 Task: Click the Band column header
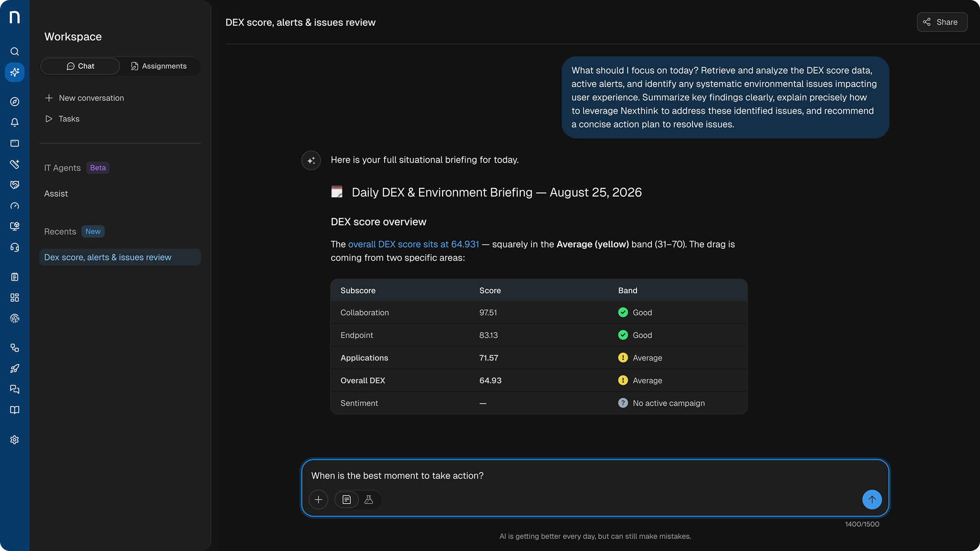point(627,291)
